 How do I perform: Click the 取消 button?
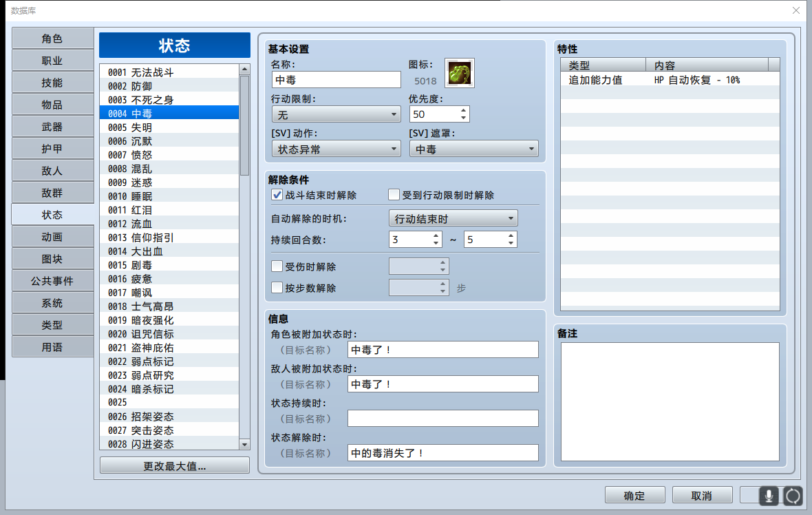pos(702,495)
